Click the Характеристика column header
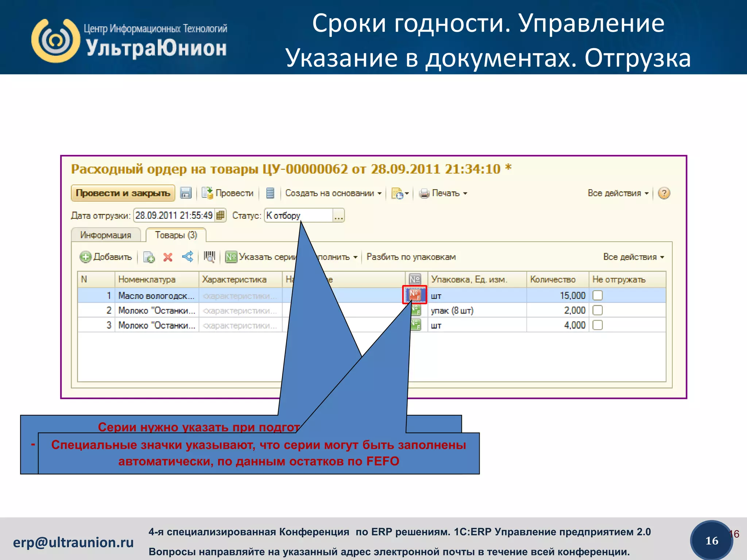 (240, 279)
